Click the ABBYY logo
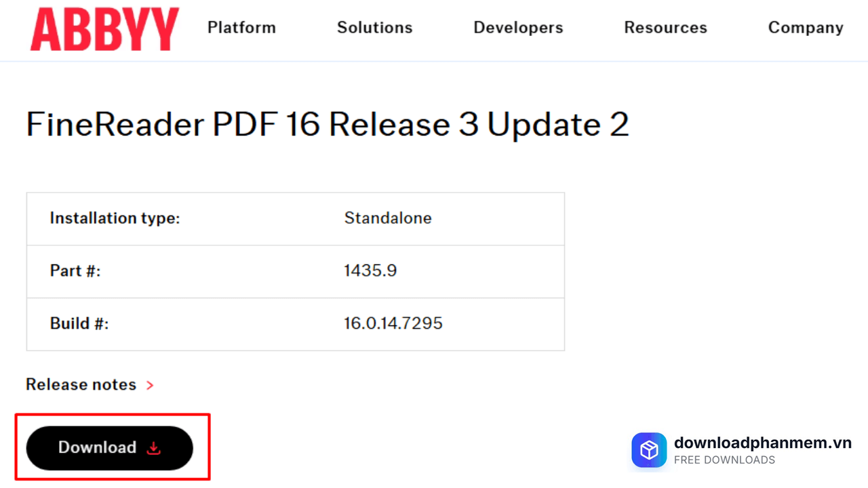868x488 pixels. point(104,29)
